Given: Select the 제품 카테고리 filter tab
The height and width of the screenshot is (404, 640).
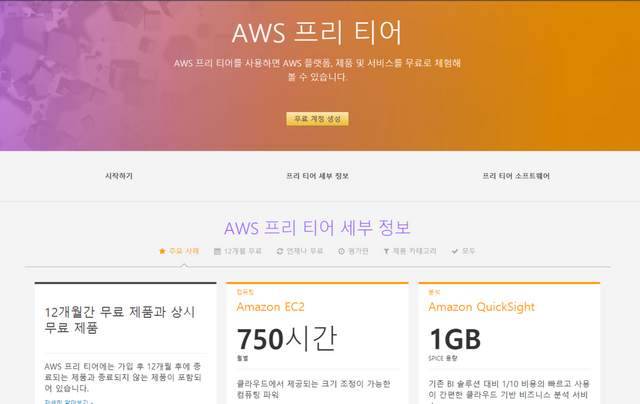Looking at the screenshot, I should 410,251.
